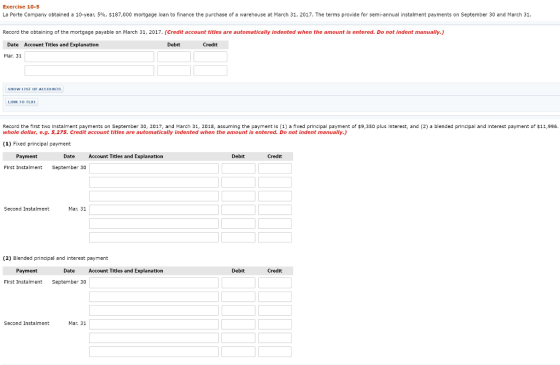The height and width of the screenshot is (365, 560).
Task: Select blended payment September 30 first debit field
Action: [x=238, y=283]
